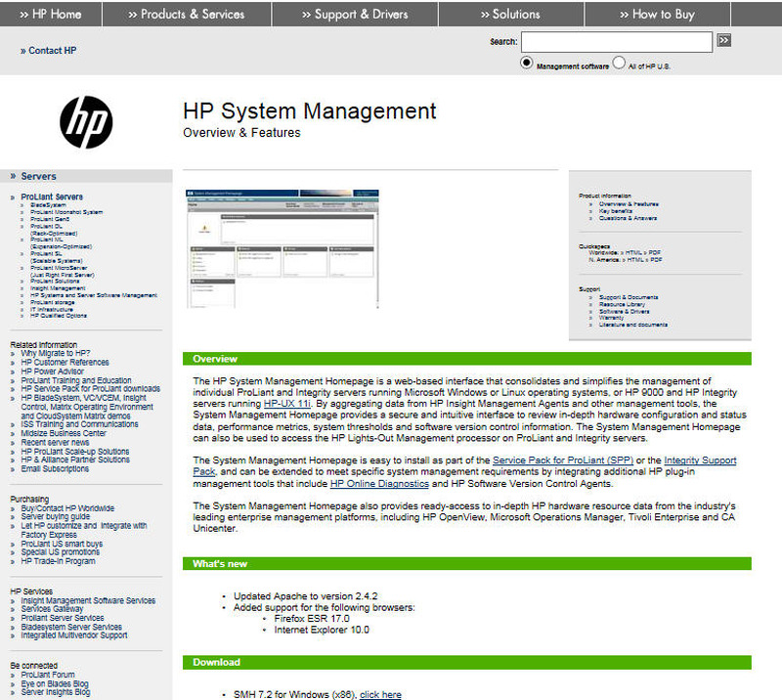
Task: Click into the Search text field
Action: click(616, 42)
